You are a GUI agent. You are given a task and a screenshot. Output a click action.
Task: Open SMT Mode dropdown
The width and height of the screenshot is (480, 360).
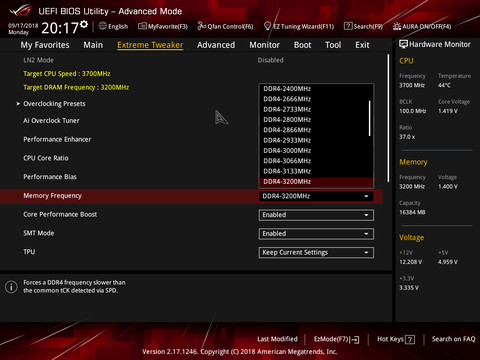tap(316, 234)
